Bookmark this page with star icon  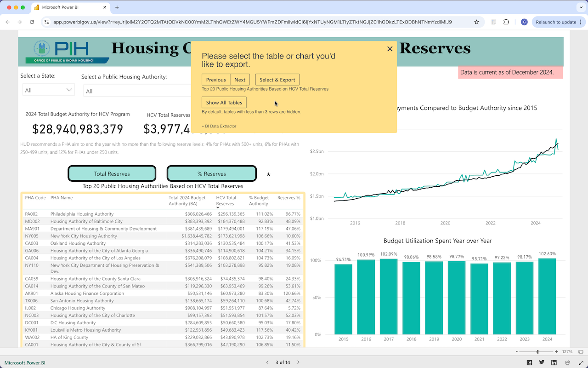(x=477, y=22)
